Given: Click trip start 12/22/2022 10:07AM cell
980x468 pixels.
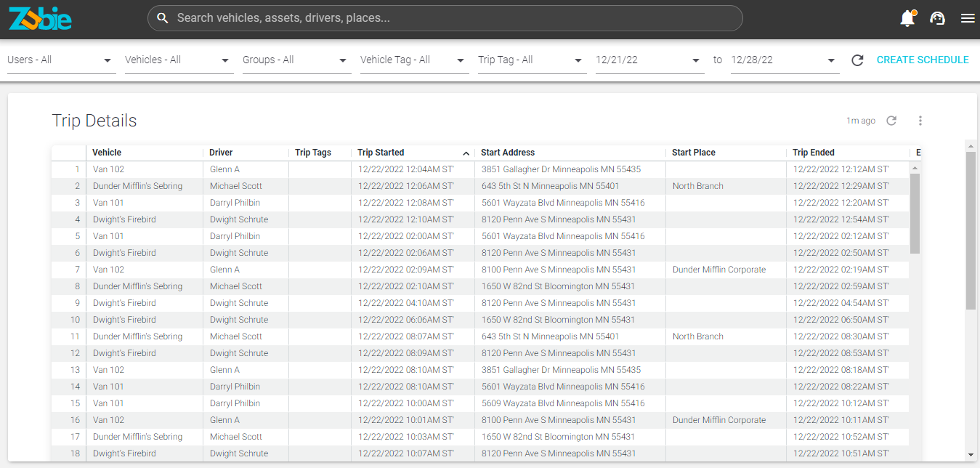Looking at the screenshot, I should pos(406,453).
